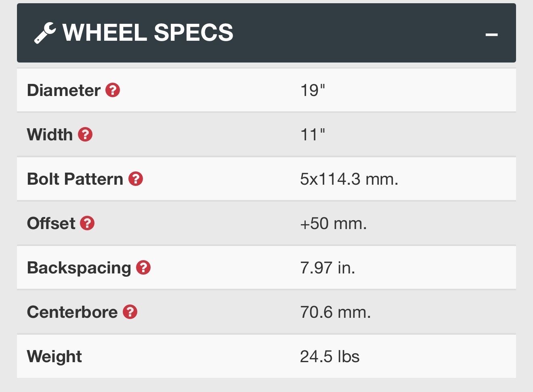Open the Offset help icon

88,223
